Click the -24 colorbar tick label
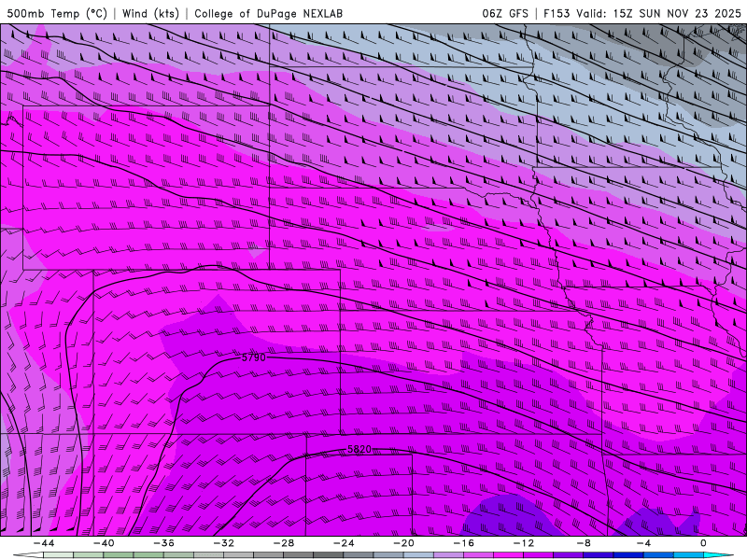 tap(344, 543)
